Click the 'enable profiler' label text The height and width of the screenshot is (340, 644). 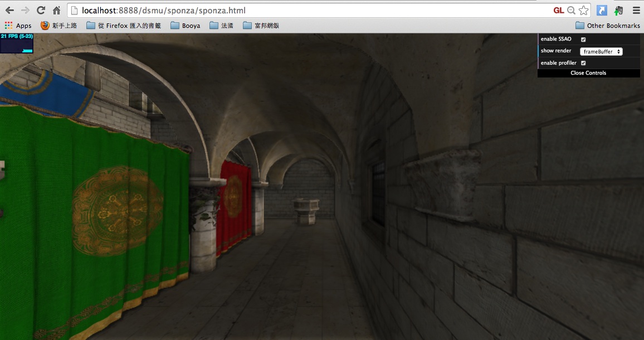pos(559,63)
